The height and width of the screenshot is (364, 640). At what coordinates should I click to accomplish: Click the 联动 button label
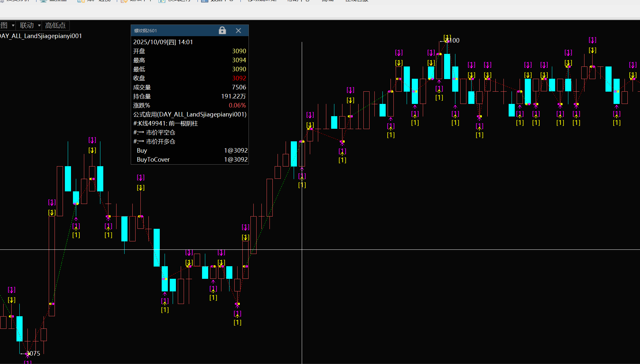coord(27,25)
